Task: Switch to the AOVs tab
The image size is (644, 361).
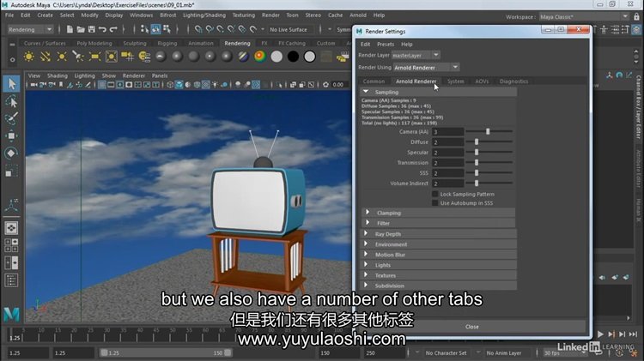Action: coord(482,81)
